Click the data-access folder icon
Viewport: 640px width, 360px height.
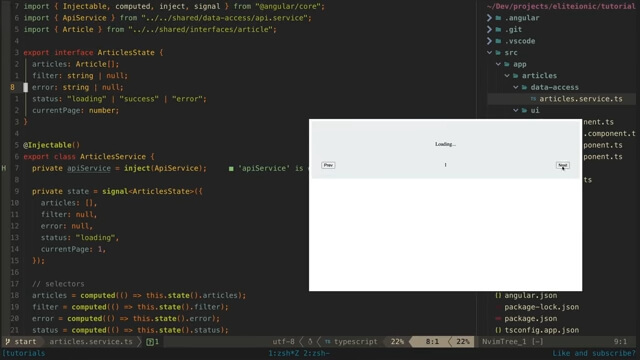click(x=524, y=87)
